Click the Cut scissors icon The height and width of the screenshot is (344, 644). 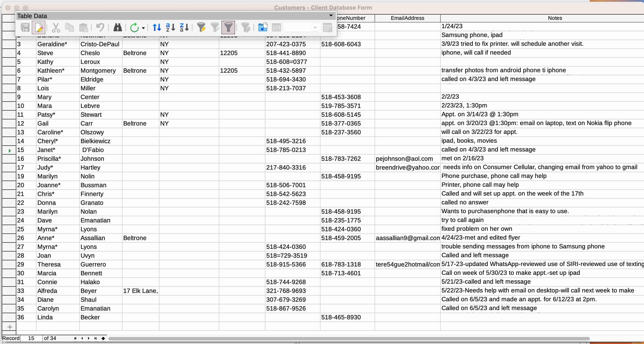pyautogui.click(x=56, y=27)
